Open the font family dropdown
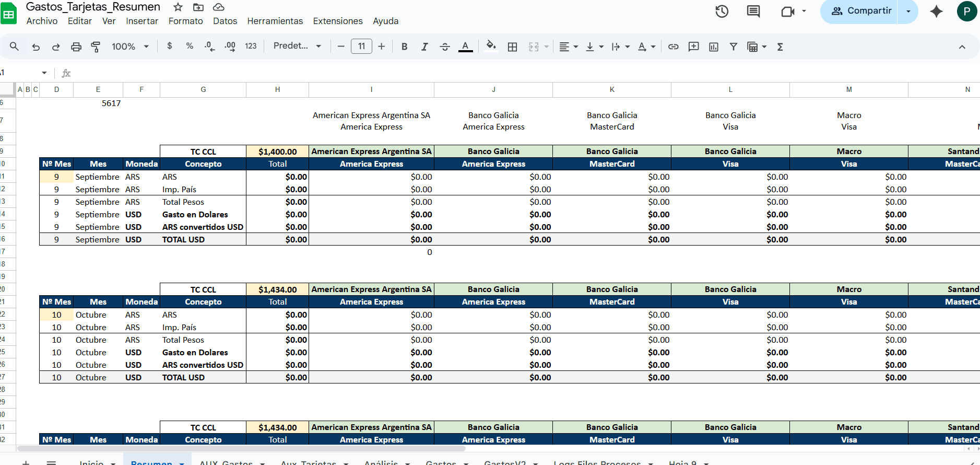This screenshot has width=980, height=465. point(297,46)
